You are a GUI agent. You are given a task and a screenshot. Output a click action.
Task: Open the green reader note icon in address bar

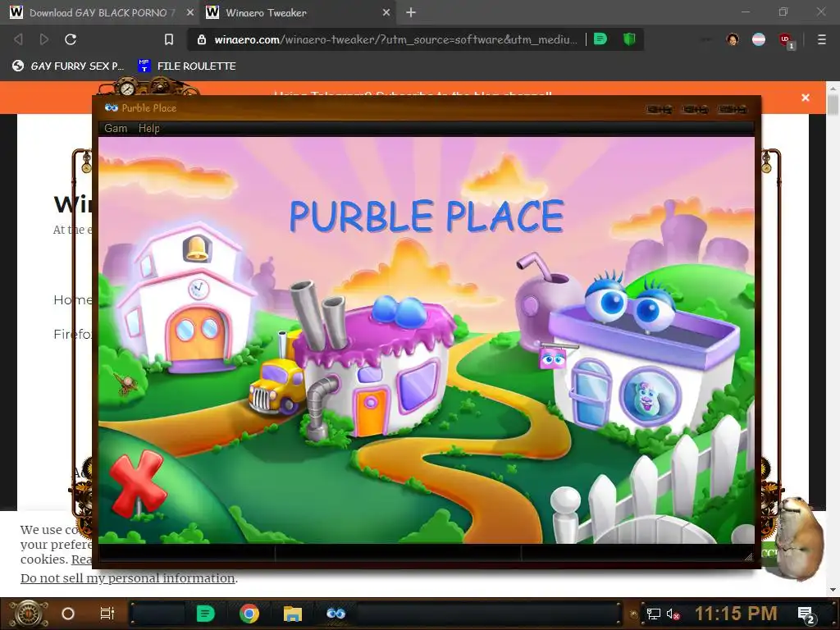point(600,39)
